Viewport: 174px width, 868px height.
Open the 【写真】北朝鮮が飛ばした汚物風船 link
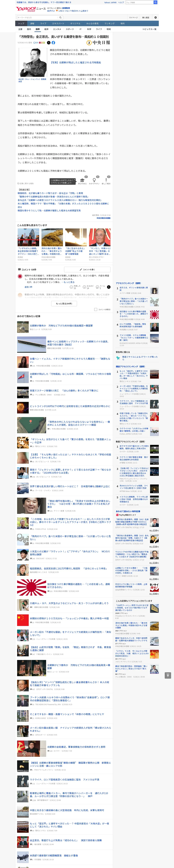75,62
